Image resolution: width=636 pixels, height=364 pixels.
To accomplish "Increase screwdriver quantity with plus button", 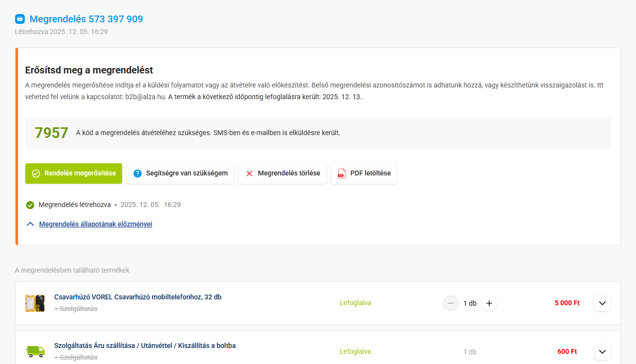I will pyautogui.click(x=489, y=303).
